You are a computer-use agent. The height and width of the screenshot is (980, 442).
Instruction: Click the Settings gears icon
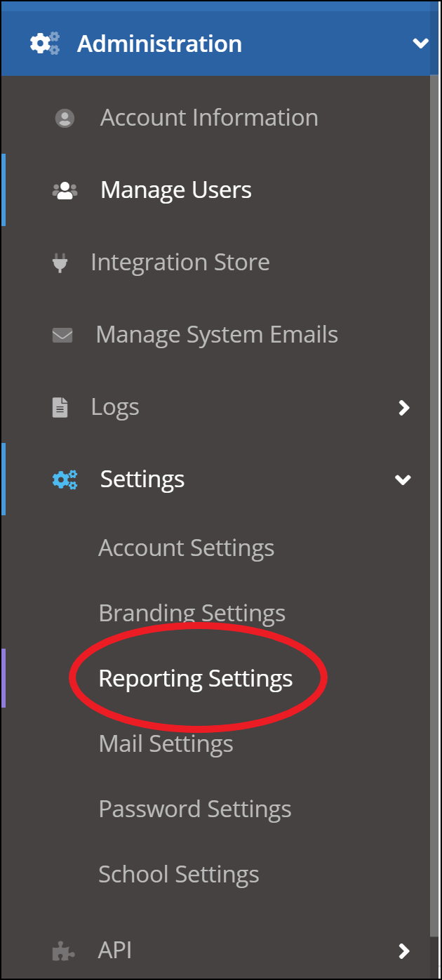(x=65, y=479)
